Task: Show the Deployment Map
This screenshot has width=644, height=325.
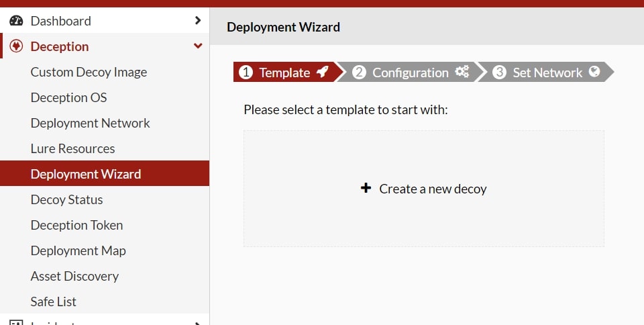Action: point(78,250)
